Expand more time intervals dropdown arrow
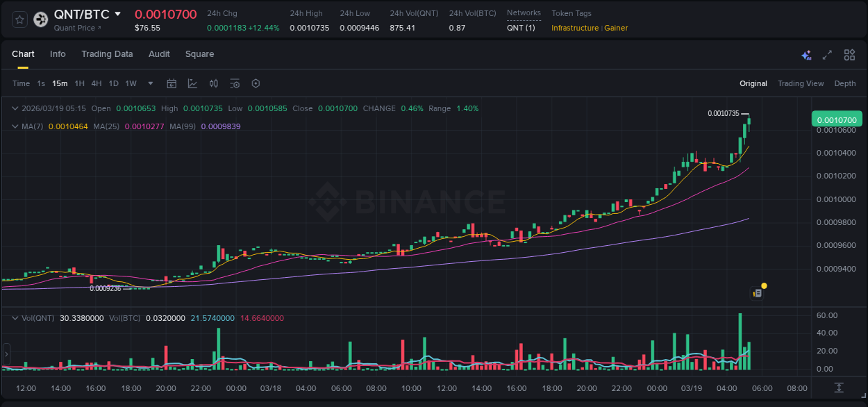The width and height of the screenshot is (868, 407). 151,83
